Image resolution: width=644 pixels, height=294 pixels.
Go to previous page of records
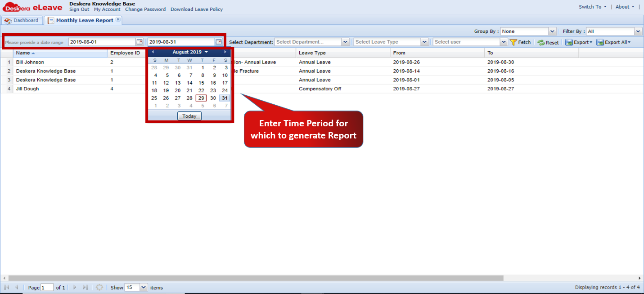(x=17, y=287)
